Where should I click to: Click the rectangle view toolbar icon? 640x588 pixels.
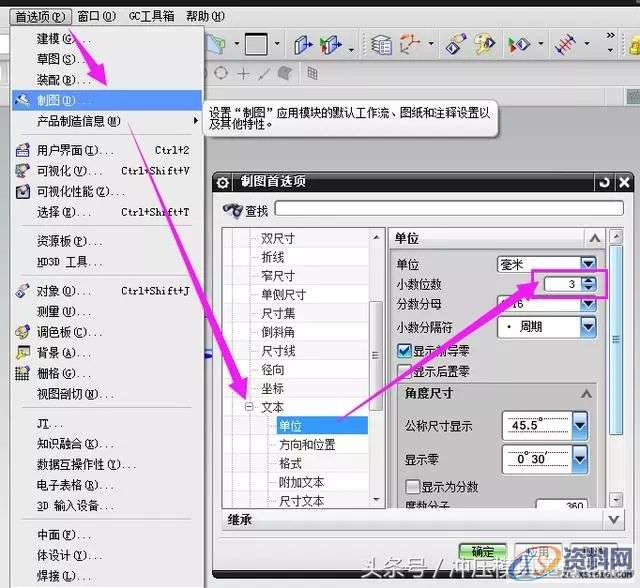(x=256, y=44)
